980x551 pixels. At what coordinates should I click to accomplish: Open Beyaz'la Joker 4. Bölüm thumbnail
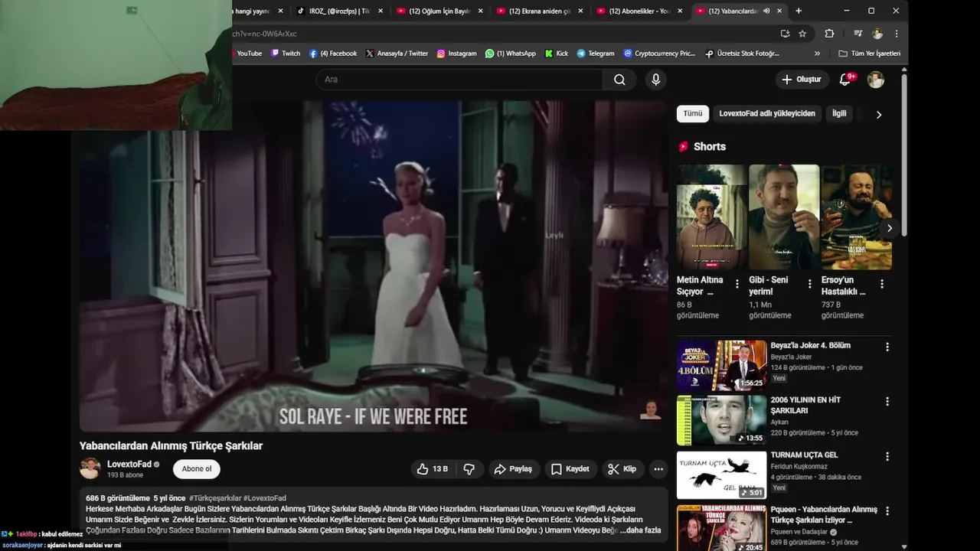721,366
